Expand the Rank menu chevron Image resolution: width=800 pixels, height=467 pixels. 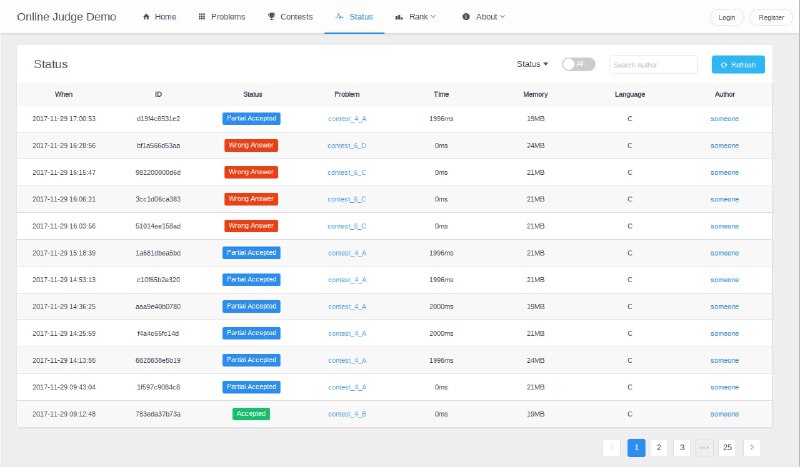433,17
